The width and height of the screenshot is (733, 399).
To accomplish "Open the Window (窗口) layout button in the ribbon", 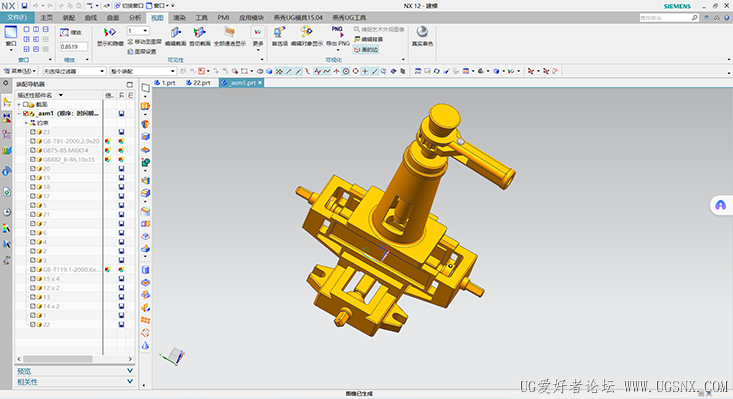I will pyautogui.click(x=10, y=37).
